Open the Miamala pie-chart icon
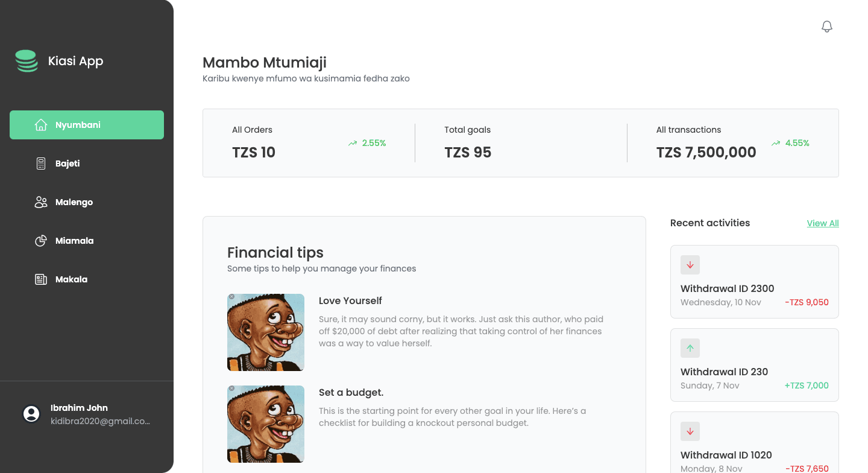The width and height of the screenshot is (868, 473). tap(40, 240)
